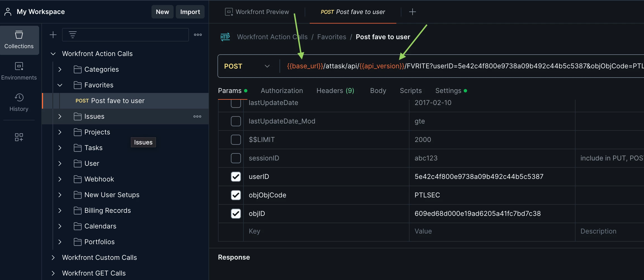
Task: Click the Portfolios folder icon
Action: click(x=78, y=242)
